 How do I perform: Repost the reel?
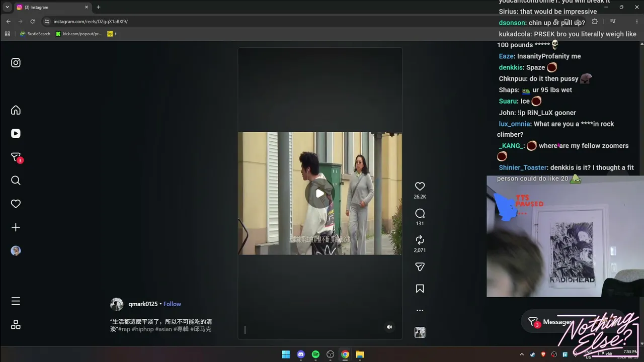420,240
